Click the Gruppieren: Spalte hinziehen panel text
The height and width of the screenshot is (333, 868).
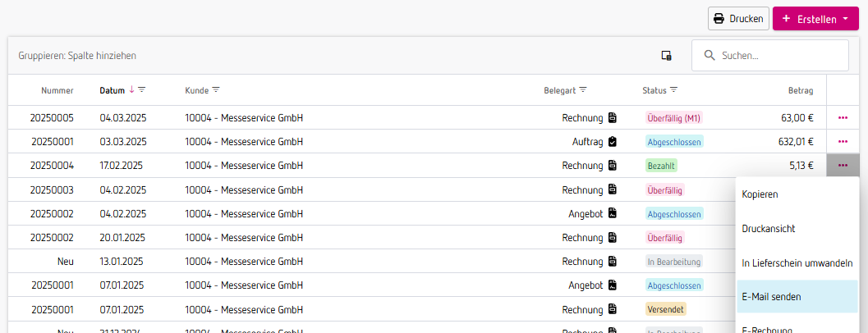coord(77,55)
